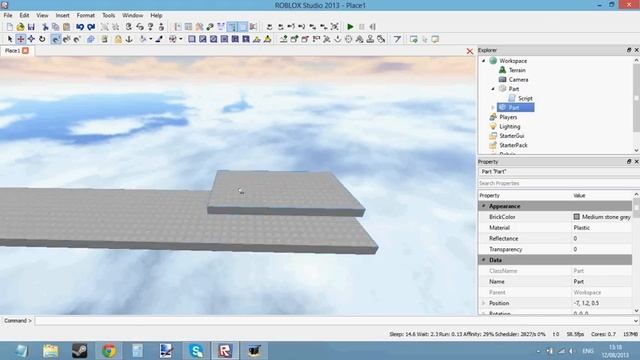640x360 pixels.
Task: Select Camera in Explorer
Action: pyautogui.click(x=518, y=80)
